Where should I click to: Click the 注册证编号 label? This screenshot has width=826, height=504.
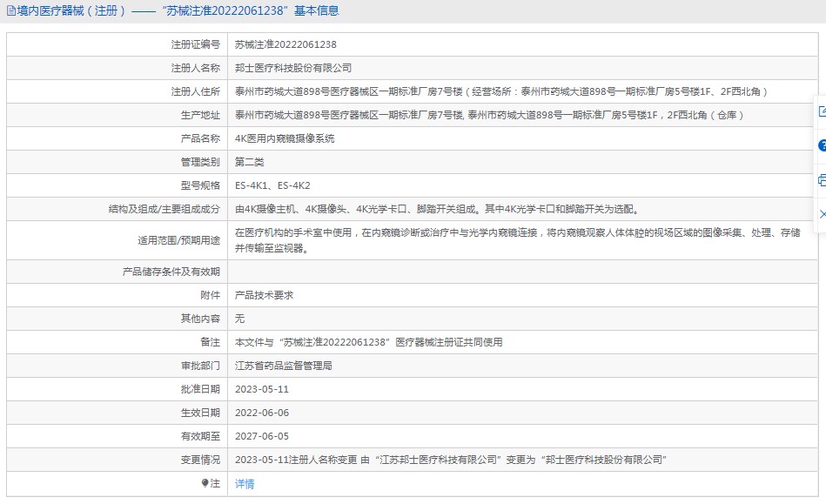pyautogui.click(x=196, y=44)
